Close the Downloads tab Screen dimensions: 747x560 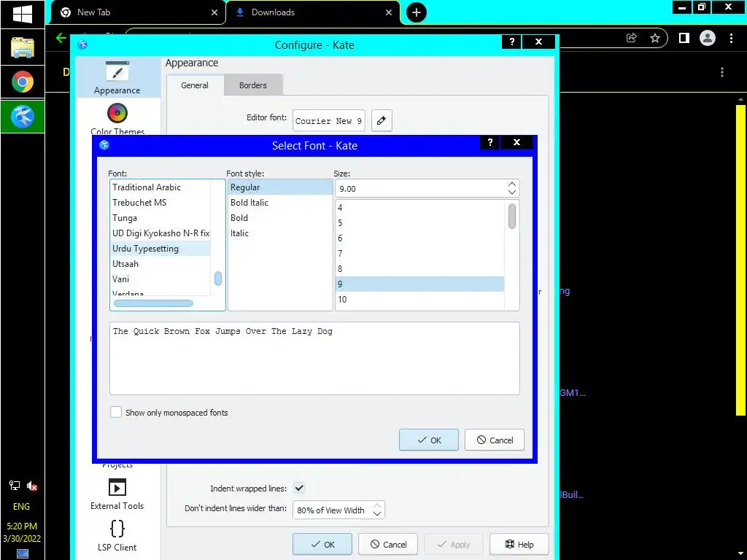point(389,12)
